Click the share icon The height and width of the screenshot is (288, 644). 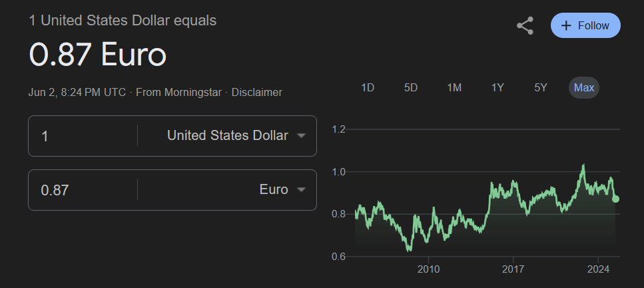click(x=525, y=25)
